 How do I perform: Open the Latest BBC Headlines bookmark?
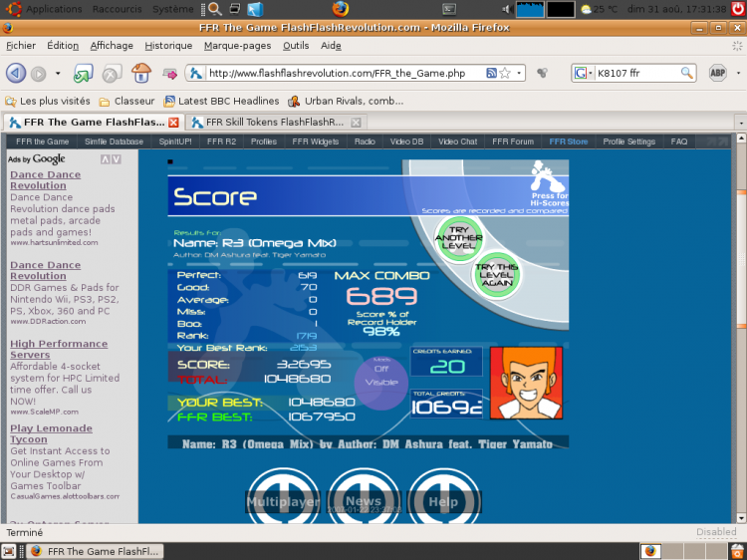[x=221, y=101]
